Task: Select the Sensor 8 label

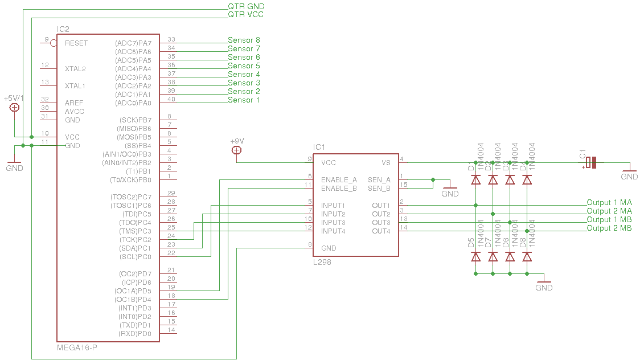Action: [x=244, y=40]
